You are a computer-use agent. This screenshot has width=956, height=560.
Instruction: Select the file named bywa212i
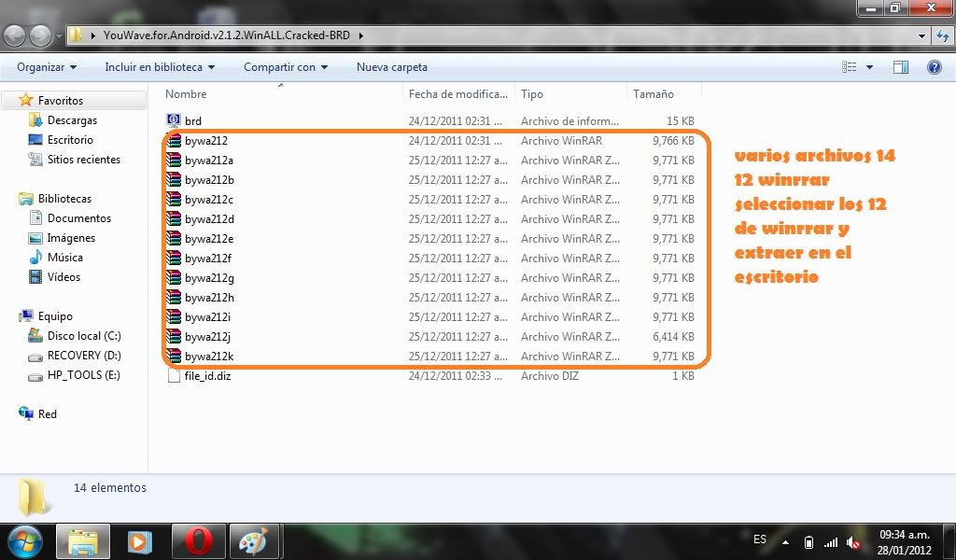click(x=207, y=316)
